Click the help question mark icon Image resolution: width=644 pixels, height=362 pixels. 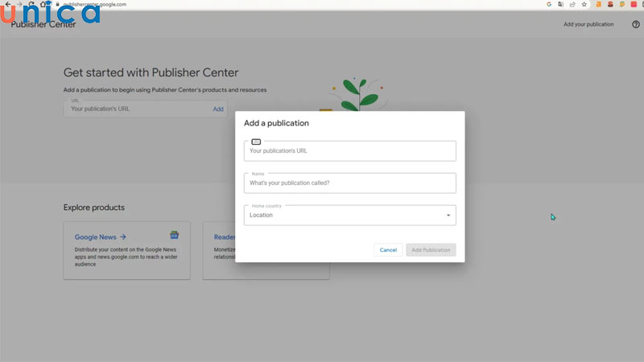[635, 24]
